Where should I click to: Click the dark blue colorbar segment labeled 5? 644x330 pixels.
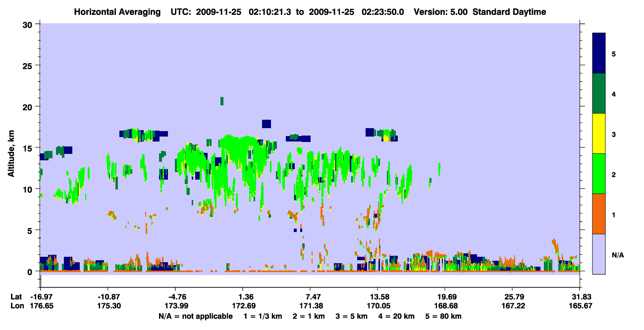tap(599, 53)
